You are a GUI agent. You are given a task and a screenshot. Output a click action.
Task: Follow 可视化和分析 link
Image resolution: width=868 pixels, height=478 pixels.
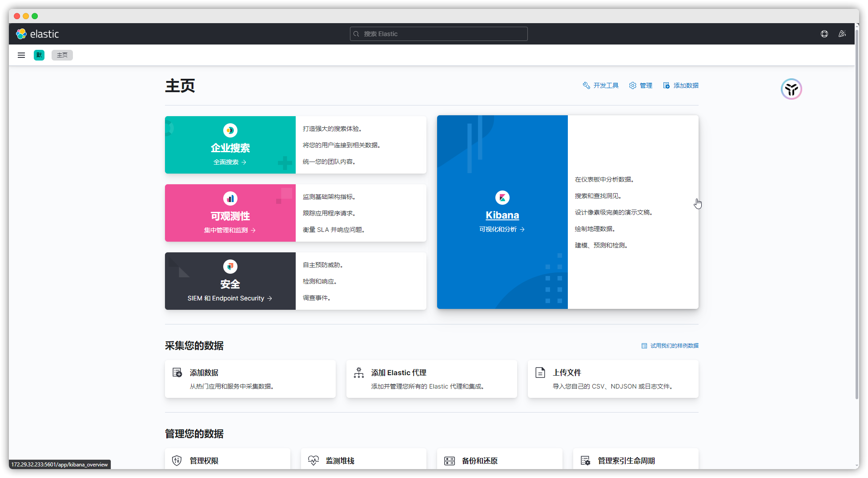[x=502, y=229]
